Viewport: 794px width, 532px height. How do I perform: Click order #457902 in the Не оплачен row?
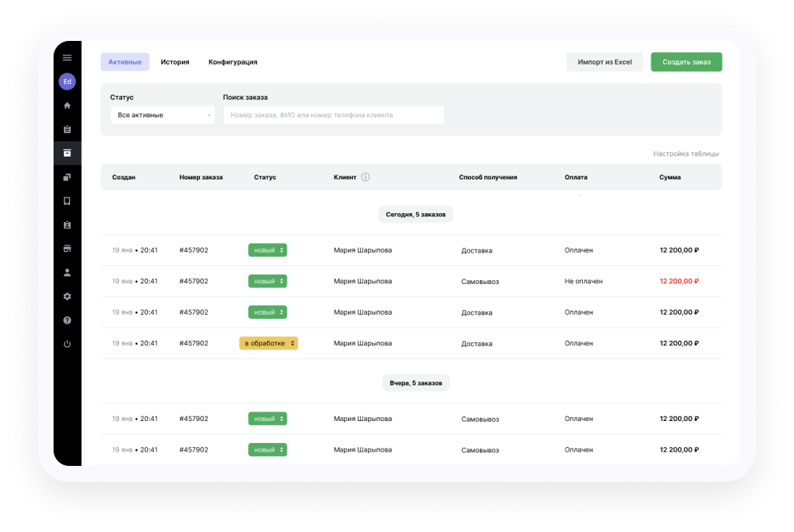(x=194, y=281)
